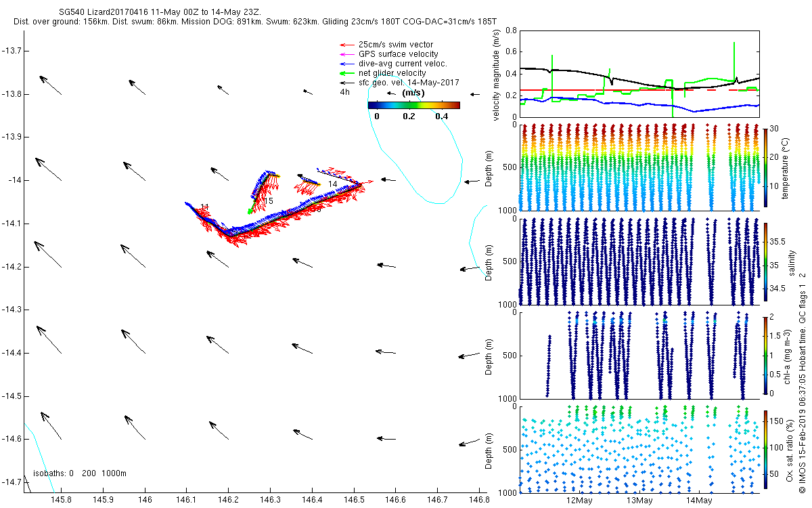The width and height of the screenshot is (812, 508).
Task: Select the 12May tick label on time axis
Action: coord(579,501)
